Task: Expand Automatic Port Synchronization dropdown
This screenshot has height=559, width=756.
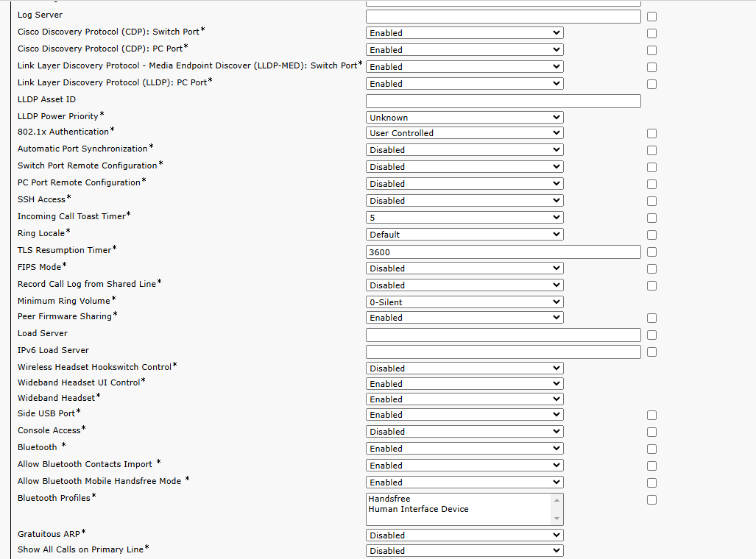Action: [464, 149]
